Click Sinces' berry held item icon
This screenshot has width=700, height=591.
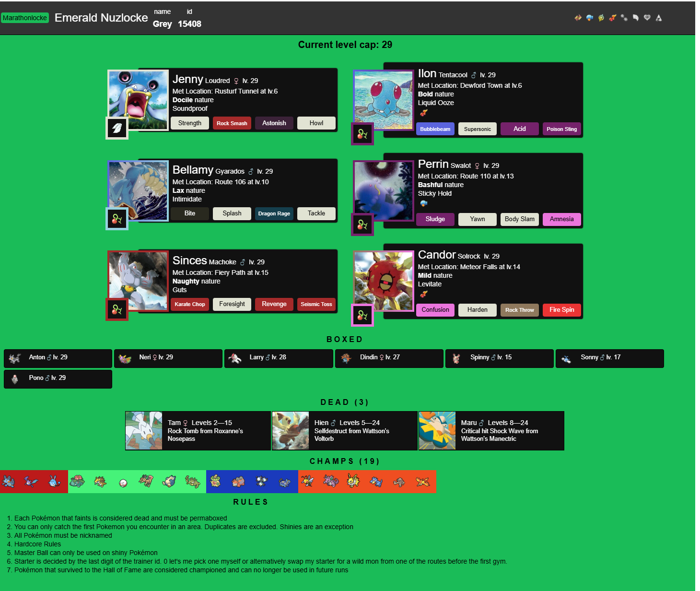pos(117,309)
